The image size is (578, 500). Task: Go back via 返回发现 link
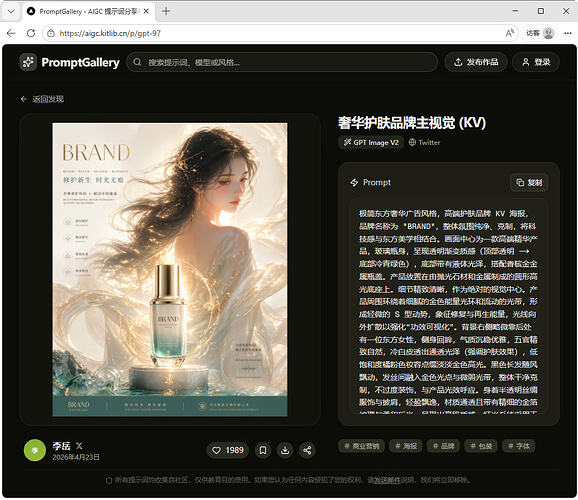tap(42, 99)
